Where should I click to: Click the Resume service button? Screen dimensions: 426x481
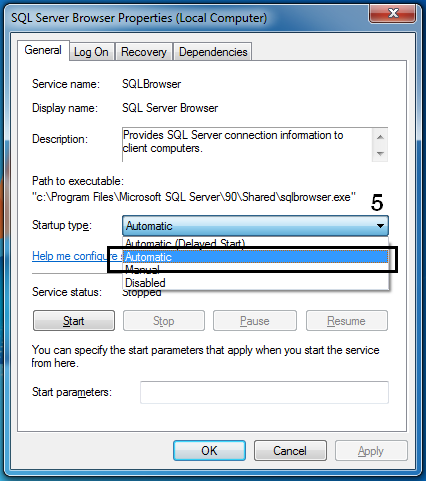347,321
